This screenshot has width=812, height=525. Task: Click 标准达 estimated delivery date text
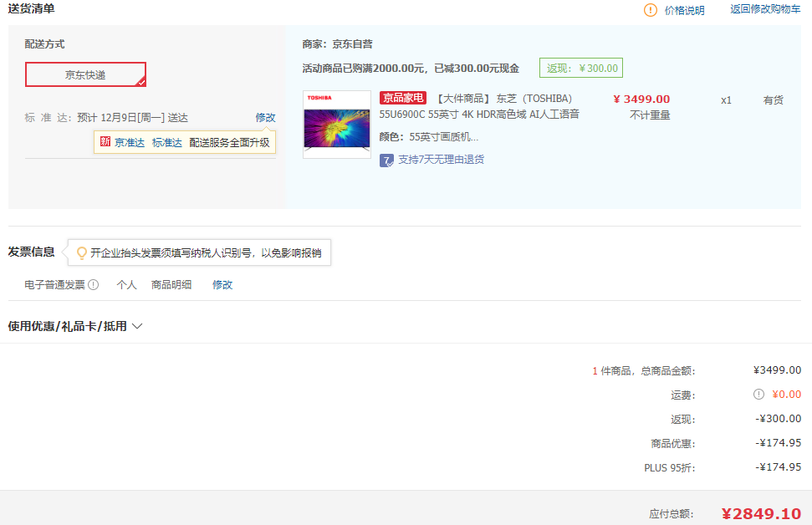click(106, 118)
